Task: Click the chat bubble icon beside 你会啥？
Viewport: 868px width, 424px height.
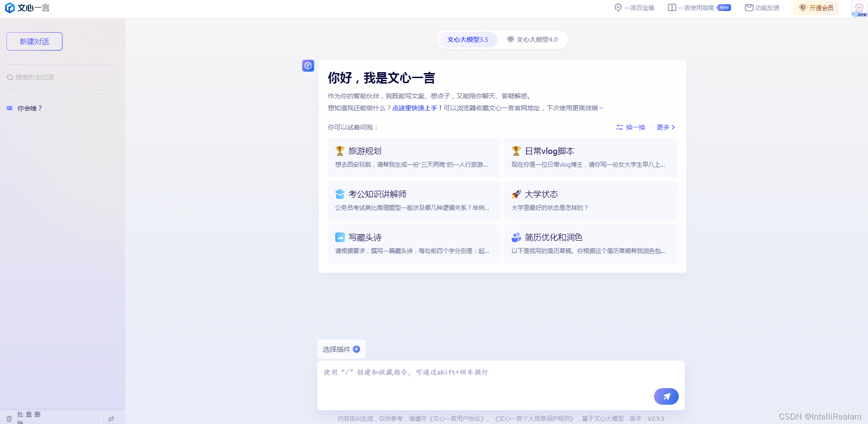Action: point(10,108)
